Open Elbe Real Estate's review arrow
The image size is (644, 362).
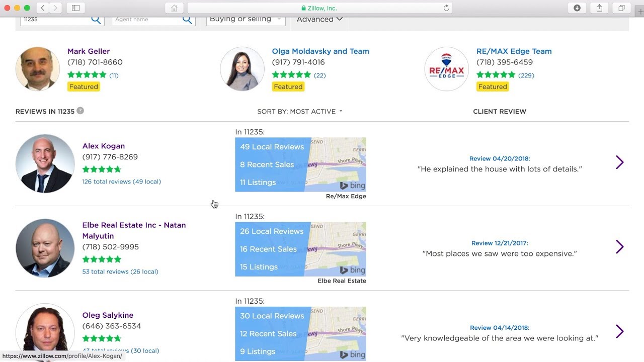619,246
